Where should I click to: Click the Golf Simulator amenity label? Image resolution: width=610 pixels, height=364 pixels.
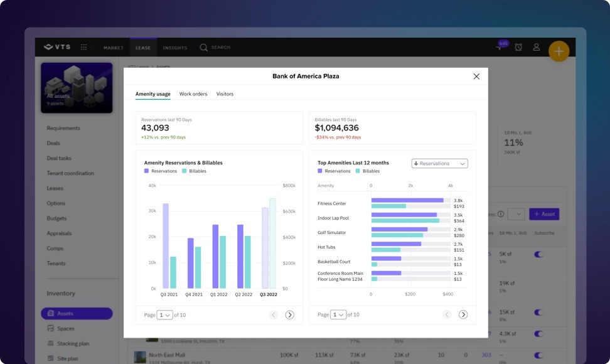pyautogui.click(x=332, y=233)
